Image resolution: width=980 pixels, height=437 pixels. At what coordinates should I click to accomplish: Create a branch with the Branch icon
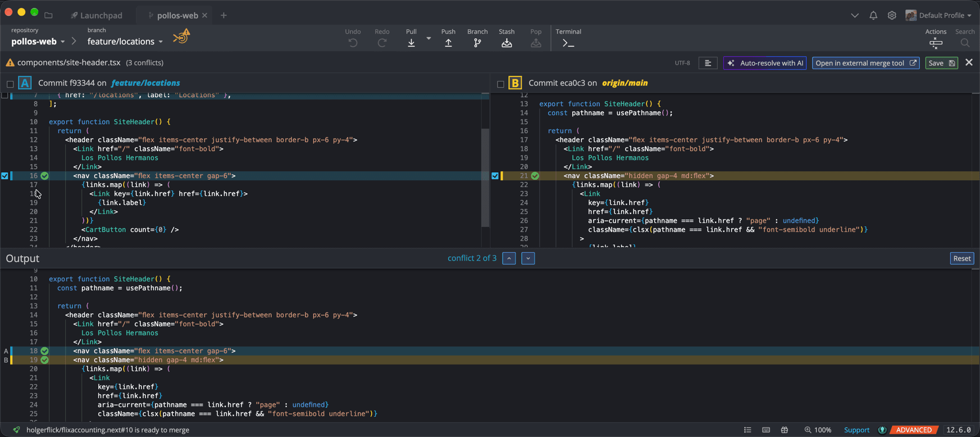click(477, 43)
